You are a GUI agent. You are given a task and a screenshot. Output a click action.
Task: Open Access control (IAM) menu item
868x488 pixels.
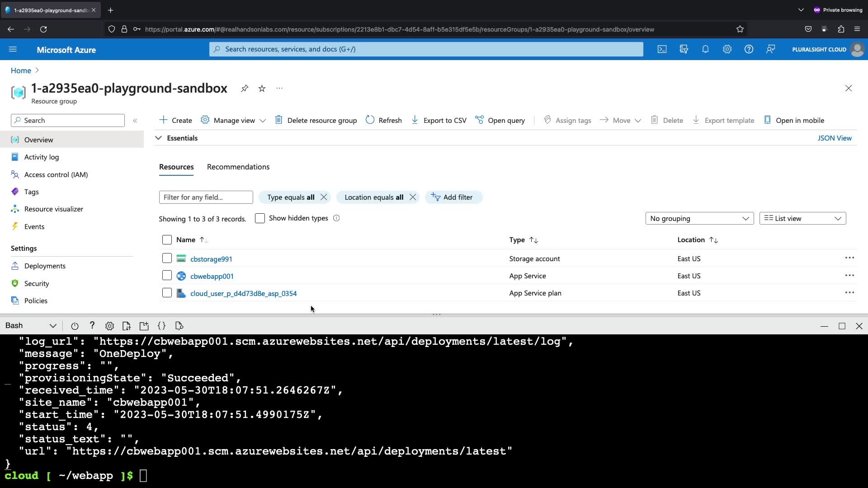(x=56, y=175)
